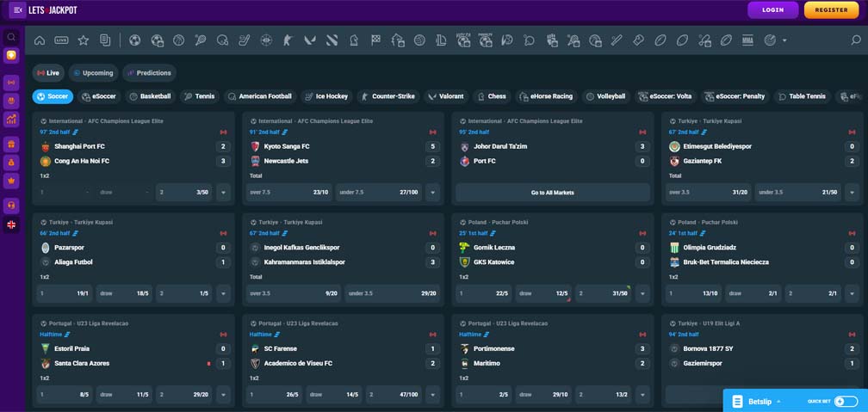Select the League of Legends icon

(x=441, y=40)
